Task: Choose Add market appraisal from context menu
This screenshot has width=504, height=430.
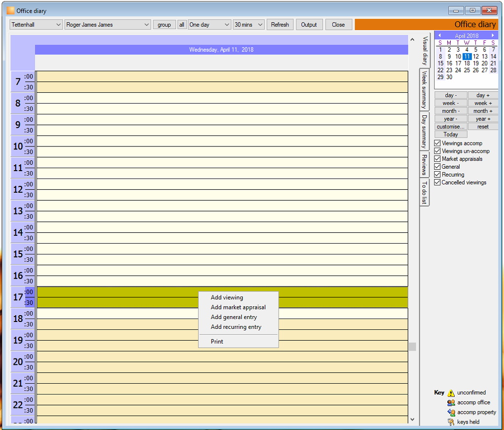Action: click(238, 307)
